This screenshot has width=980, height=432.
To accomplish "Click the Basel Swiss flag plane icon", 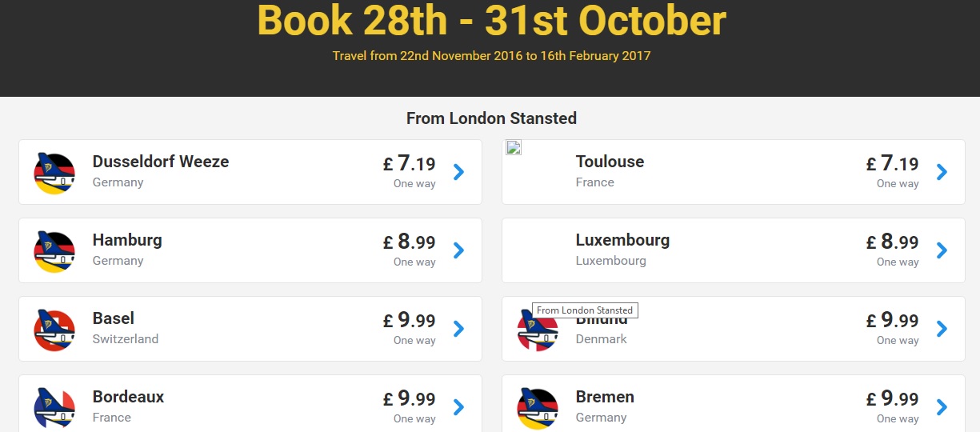I will coord(54,329).
